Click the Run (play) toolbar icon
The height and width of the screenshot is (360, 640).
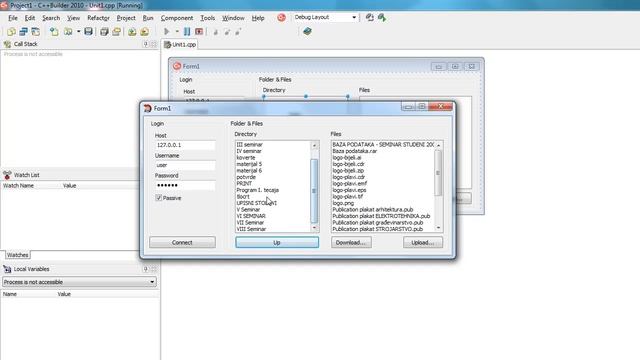tap(167, 31)
